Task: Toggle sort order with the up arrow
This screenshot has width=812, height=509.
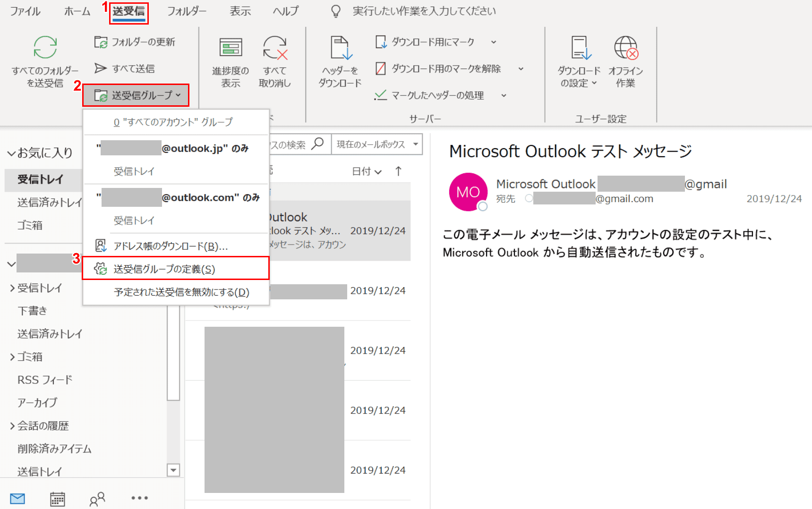Action: 398,171
